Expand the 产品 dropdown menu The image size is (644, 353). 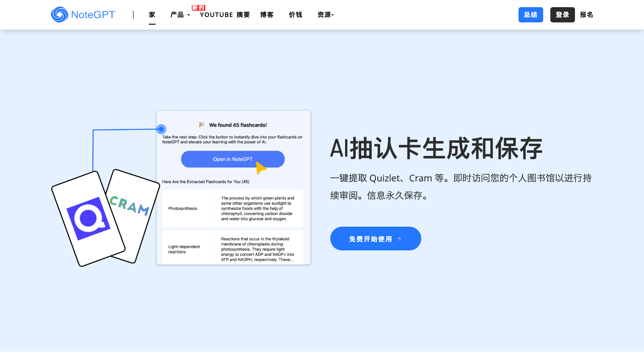point(180,15)
